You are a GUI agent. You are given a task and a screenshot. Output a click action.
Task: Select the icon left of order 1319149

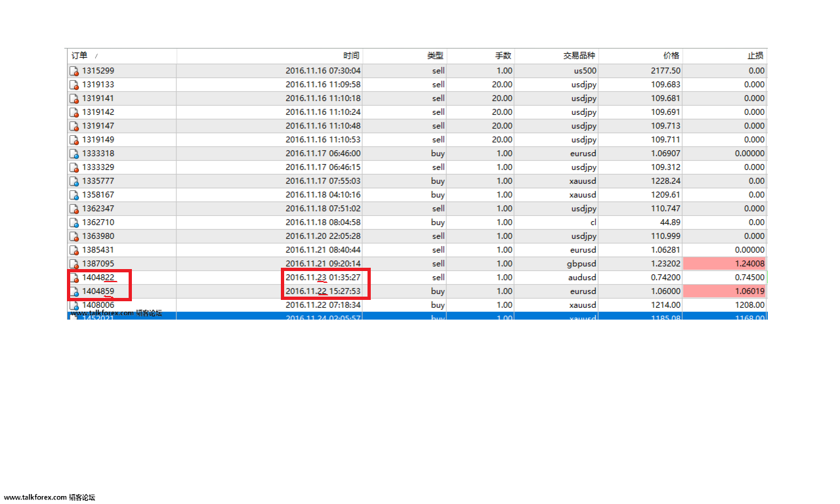click(74, 140)
